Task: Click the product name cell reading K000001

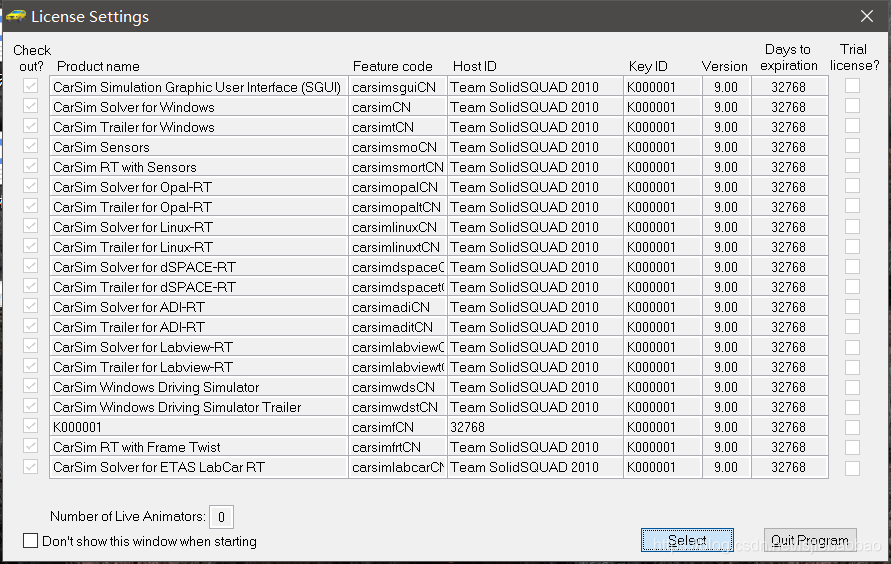Action: [199, 427]
